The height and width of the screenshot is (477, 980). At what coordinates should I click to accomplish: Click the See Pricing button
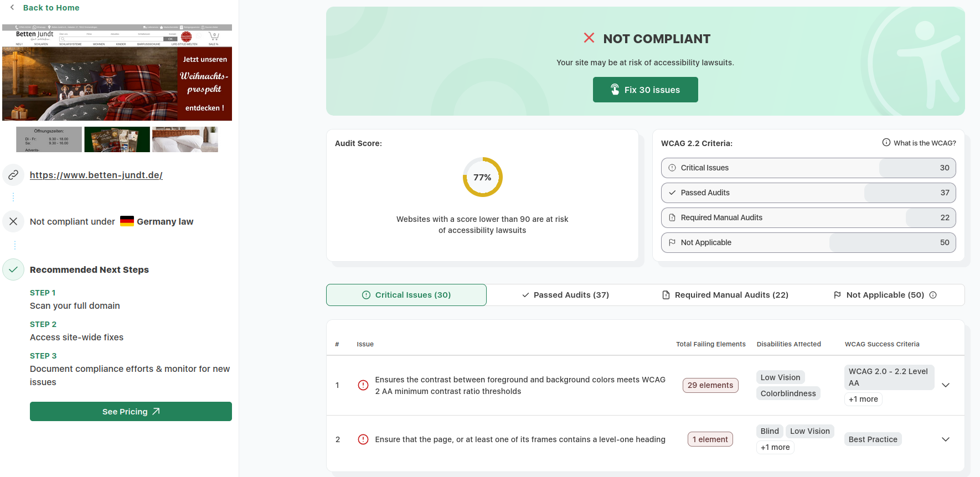tap(131, 412)
